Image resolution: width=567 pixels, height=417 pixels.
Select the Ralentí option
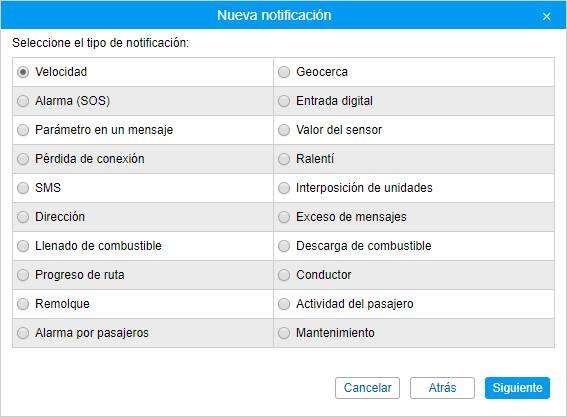coord(284,159)
